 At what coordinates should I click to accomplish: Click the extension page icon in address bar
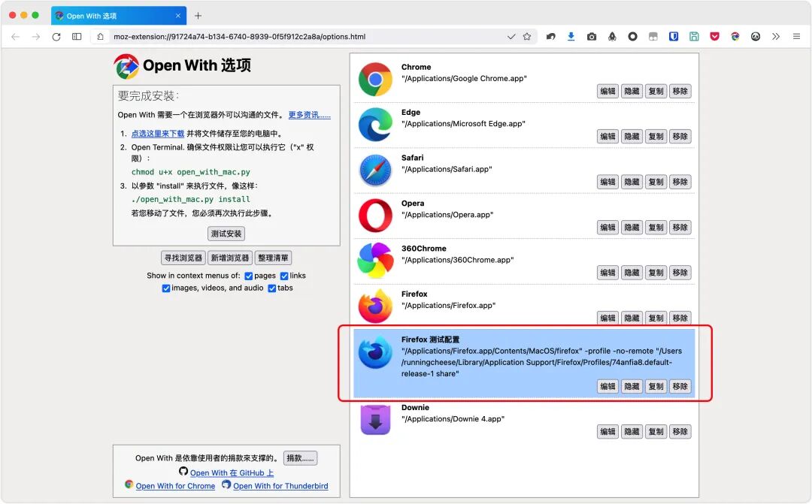[x=101, y=37]
